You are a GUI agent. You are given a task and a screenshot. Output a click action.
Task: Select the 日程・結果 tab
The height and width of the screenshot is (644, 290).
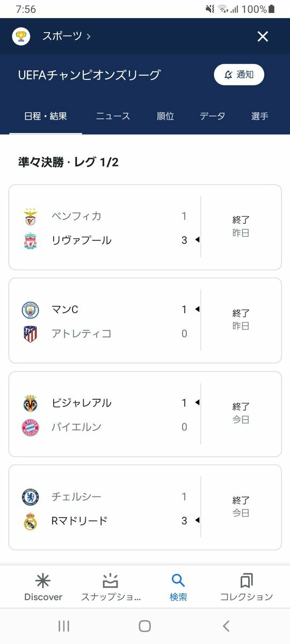[46, 116]
